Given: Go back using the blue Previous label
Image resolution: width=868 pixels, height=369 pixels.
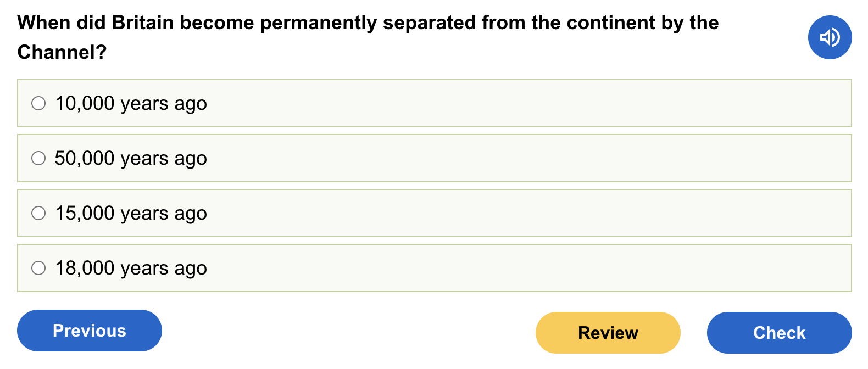Looking at the screenshot, I should tap(90, 331).
